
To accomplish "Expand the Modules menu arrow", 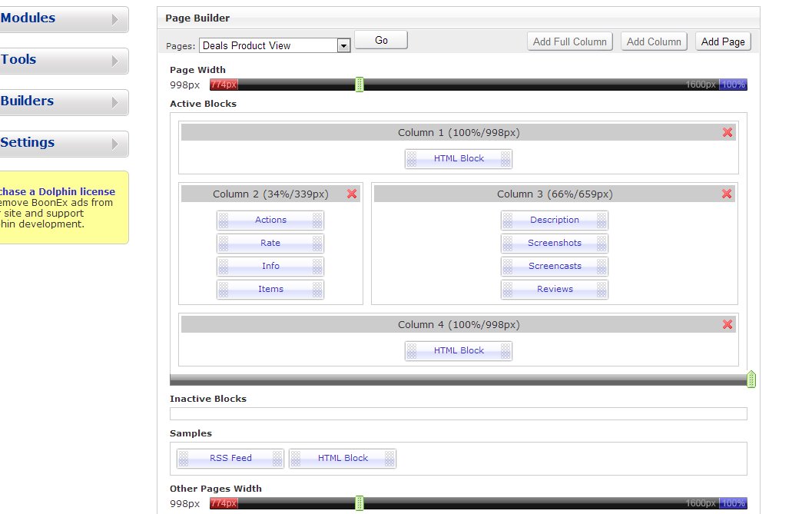I will pos(115,20).
